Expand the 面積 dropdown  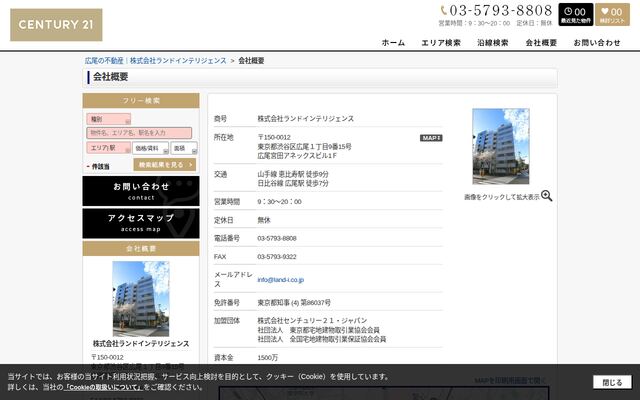[x=184, y=148]
